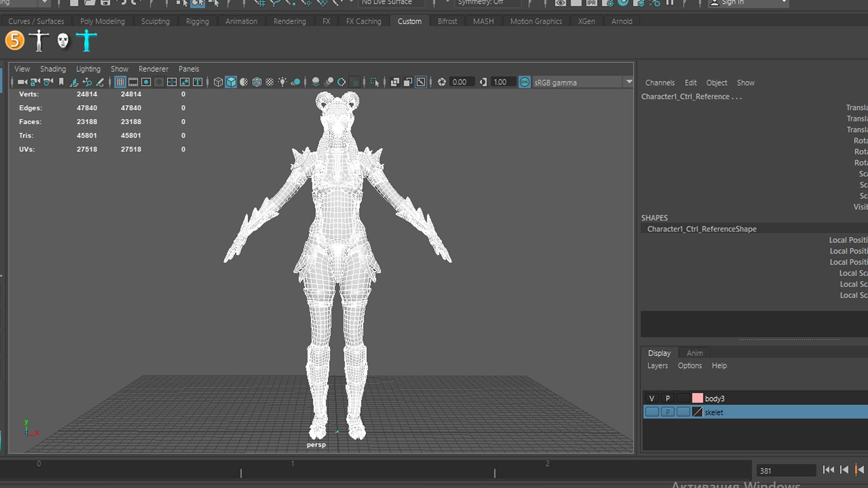Viewport: 868px width, 488px height.
Task: Click the motion blur icon
Action: 329,82
